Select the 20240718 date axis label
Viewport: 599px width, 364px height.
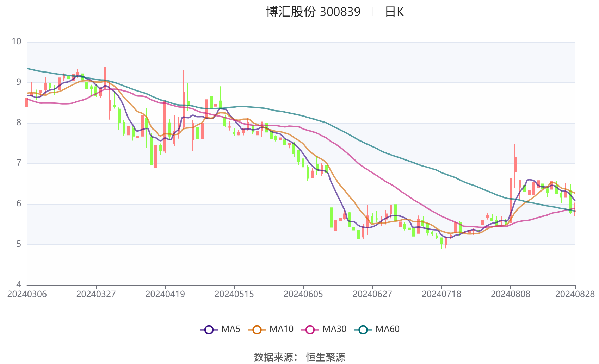tap(441, 294)
